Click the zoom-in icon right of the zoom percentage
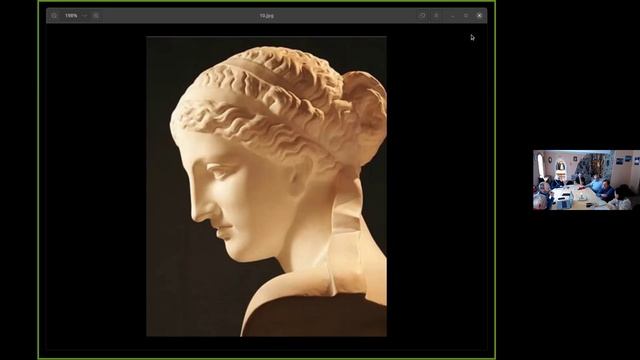Screen dimensions: 640x360 [96, 16]
